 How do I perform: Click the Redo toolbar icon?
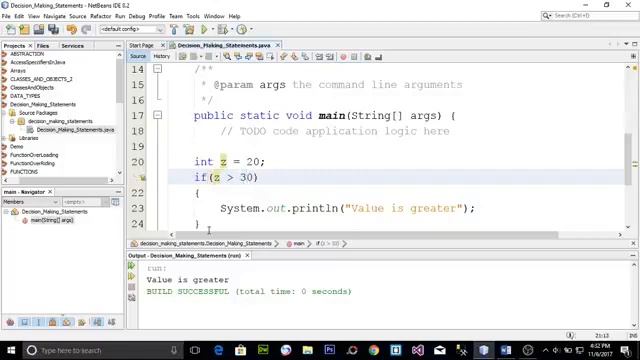click(x=86, y=29)
